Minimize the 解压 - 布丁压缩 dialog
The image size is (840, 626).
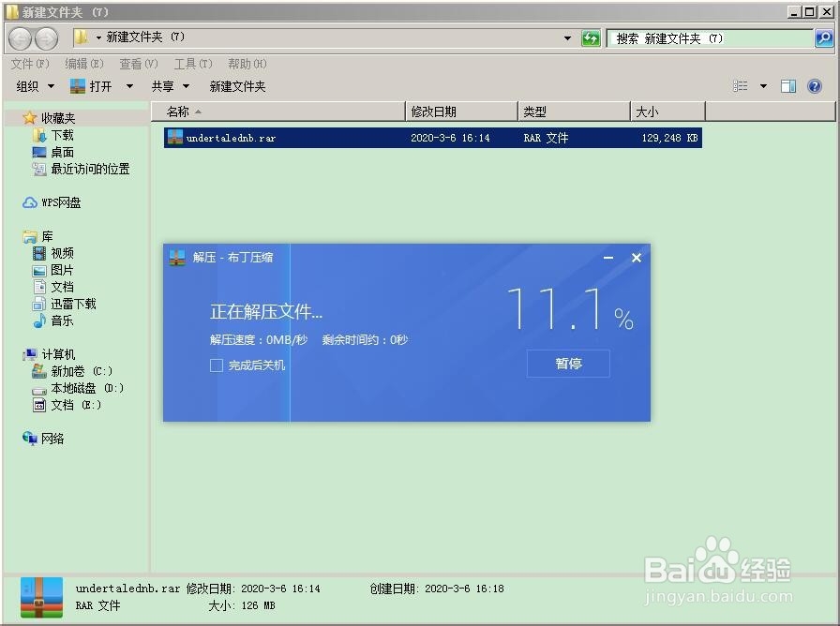pyautogui.click(x=608, y=258)
